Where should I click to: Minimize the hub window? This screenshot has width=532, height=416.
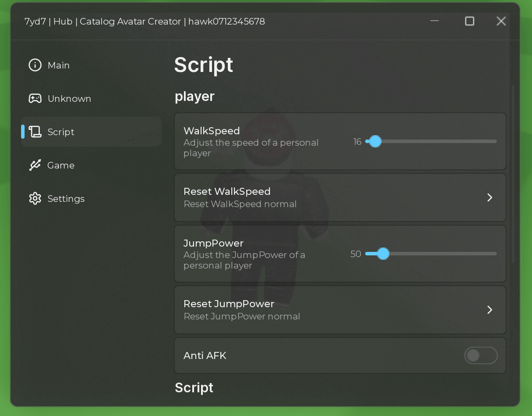pos(435,21)
